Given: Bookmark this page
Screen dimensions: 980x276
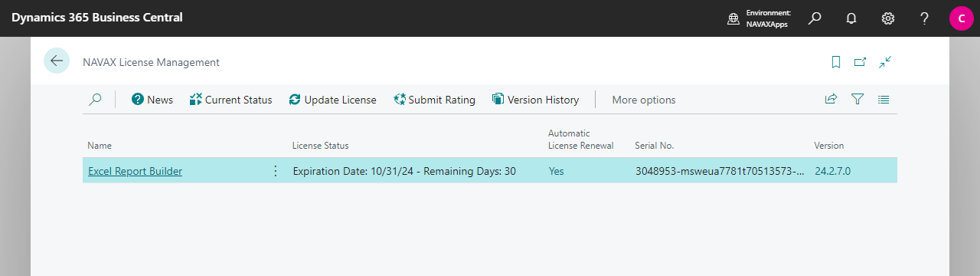Looking at the screenshot, I should (x=836, y=62).
